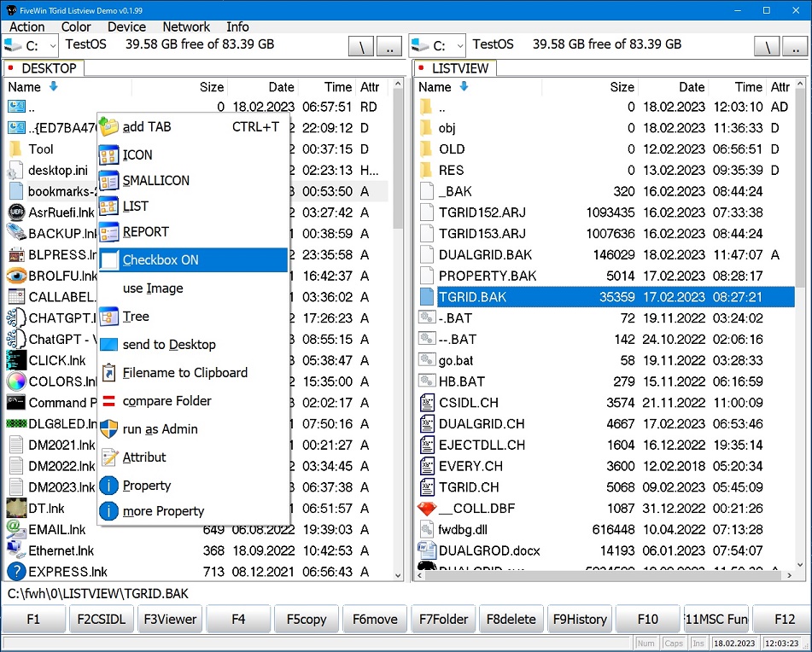Click the add TAB icon in context menu

pos(109,127)
